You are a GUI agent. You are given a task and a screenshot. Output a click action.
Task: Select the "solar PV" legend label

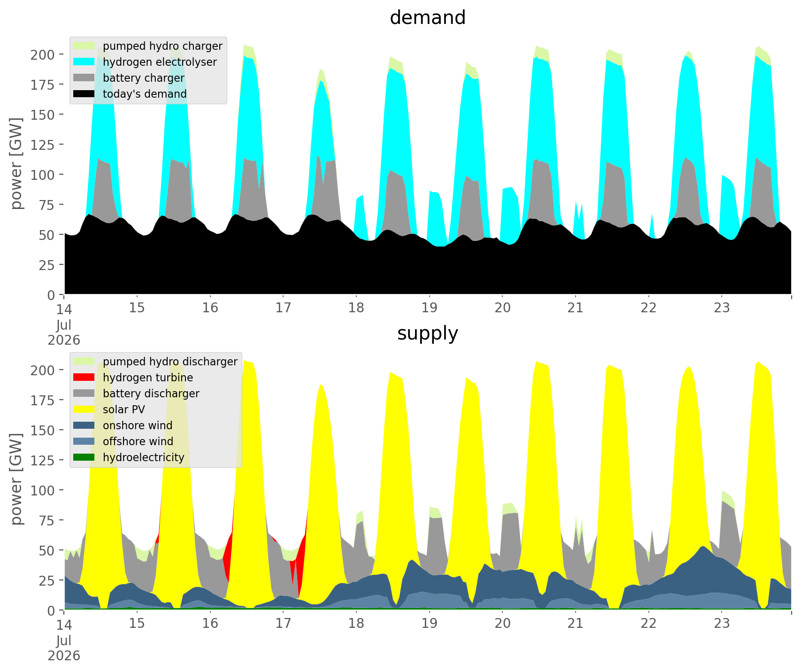click(124, 410)
